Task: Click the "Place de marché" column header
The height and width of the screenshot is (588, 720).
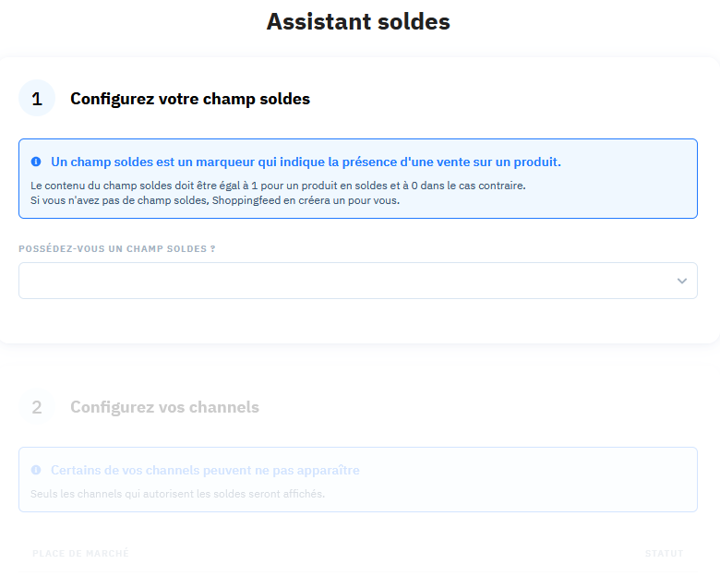Action: click(x=80, y=554)
